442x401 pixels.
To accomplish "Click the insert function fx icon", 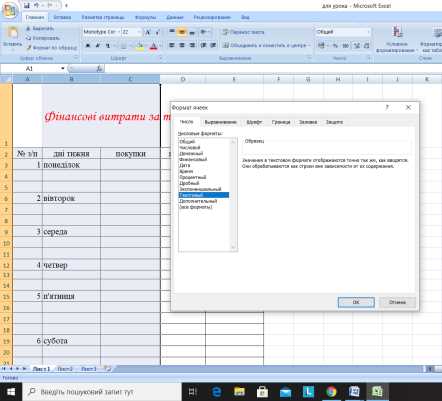I will [99, 69].
